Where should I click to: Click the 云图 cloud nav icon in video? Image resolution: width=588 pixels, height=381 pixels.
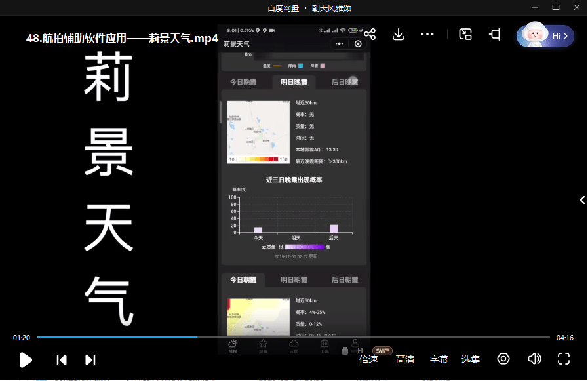[x=294, y=346]
